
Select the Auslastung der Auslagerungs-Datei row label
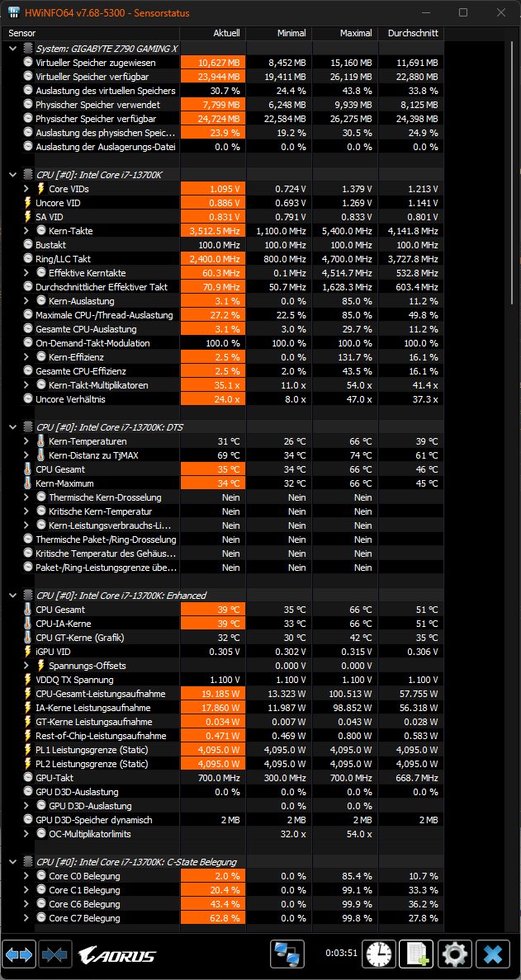(106, 146)
